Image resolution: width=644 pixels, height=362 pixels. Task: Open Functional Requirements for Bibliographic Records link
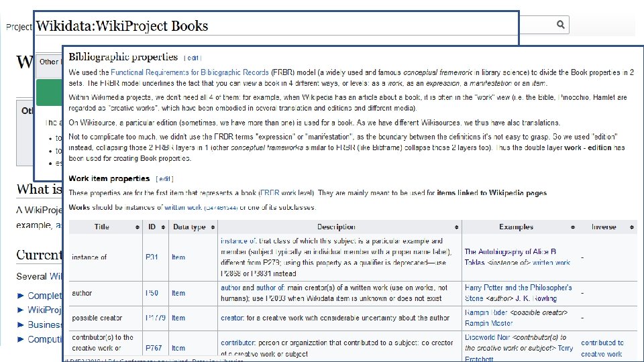point(189,72)
